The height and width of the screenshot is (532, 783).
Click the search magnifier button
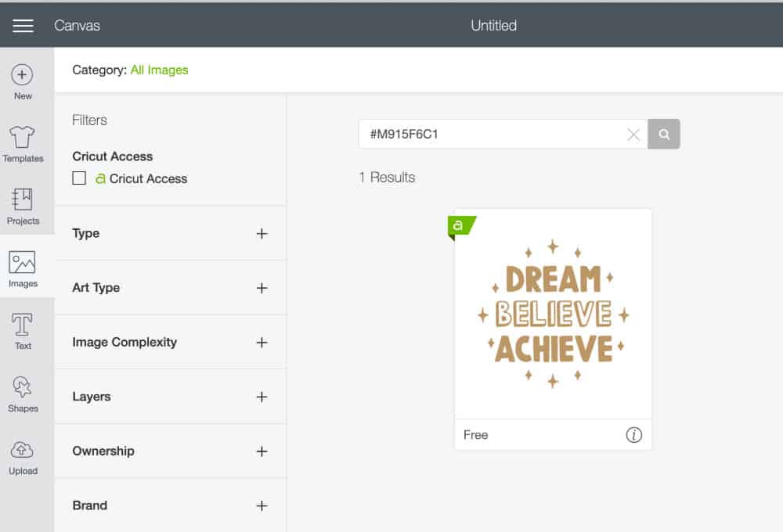click(664, 134)
